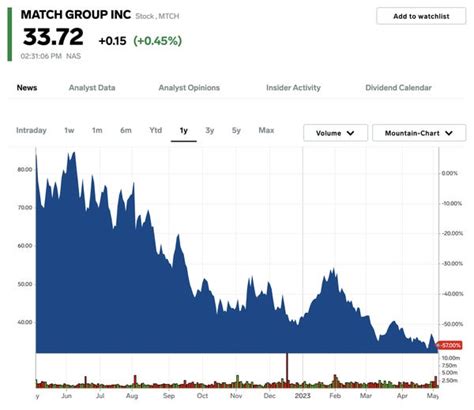The image size is (474, 410).
Task: Choose the Ytd chart range
Action: point(156,130)
